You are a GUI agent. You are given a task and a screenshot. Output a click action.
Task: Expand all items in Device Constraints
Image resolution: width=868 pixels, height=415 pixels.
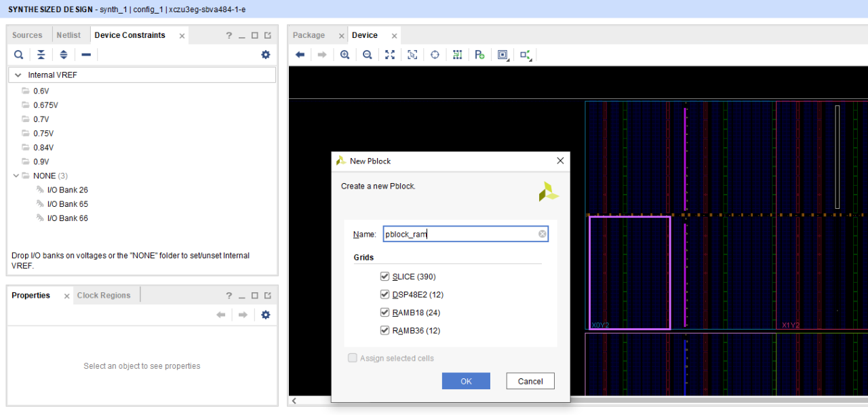click(64, 55)
